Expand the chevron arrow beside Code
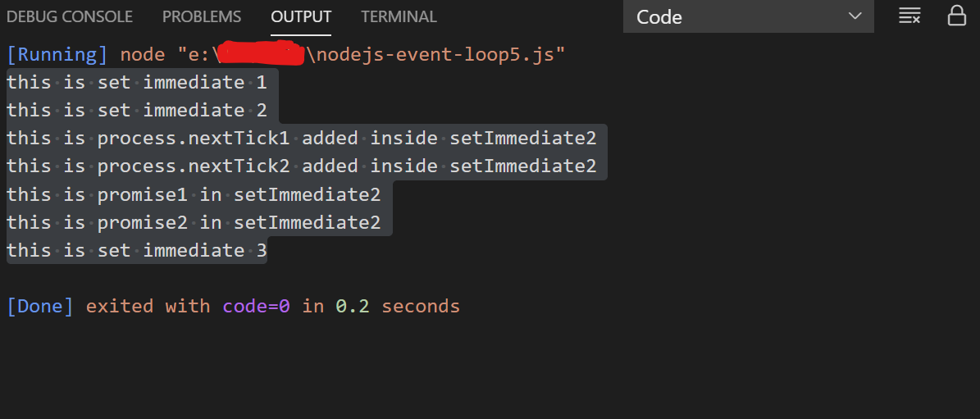The width and height of the screenshot is (980, 419). pyautogui.click(x=855, y=16)
